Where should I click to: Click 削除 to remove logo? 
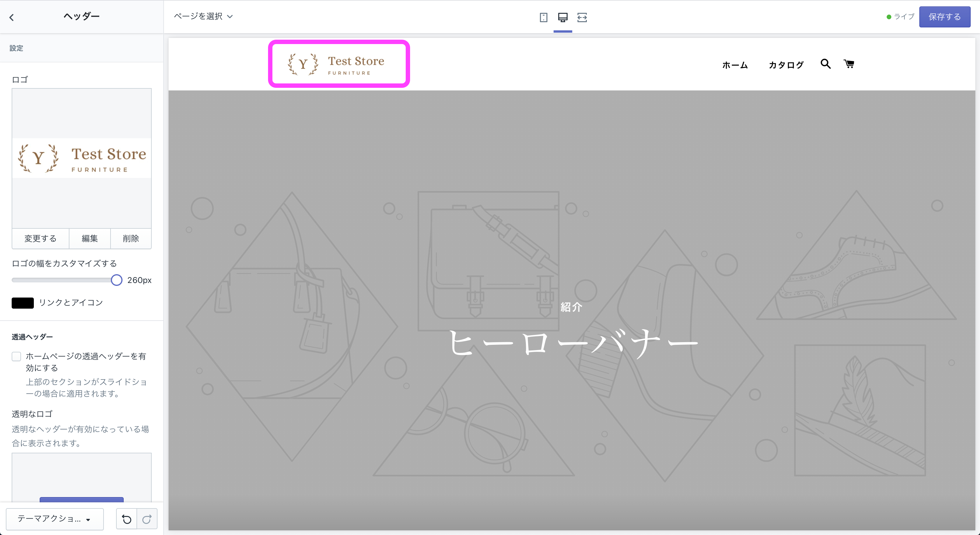(131, 239)
